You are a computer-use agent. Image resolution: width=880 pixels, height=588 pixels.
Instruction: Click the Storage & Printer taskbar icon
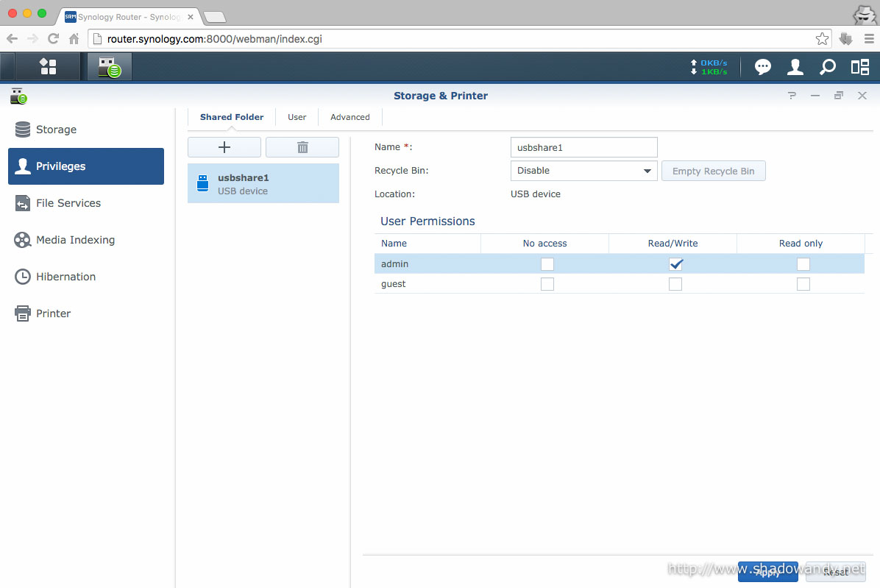(x=109, y=67)
